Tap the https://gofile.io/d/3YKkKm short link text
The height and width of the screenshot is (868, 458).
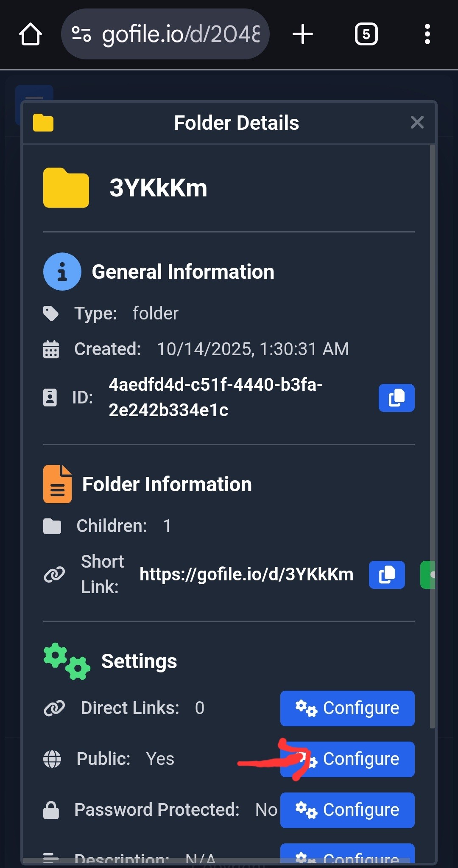pyautogui.click(x=246, y=574)
